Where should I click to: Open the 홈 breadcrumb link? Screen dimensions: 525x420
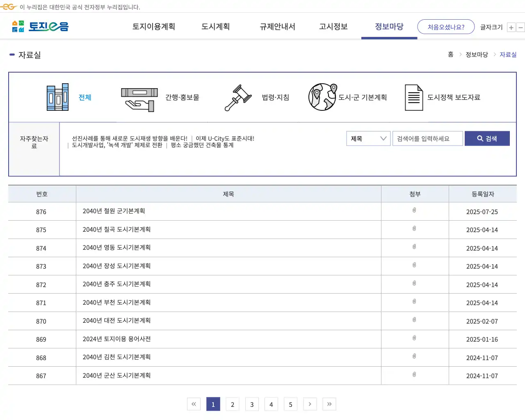[x=450, y=54]
